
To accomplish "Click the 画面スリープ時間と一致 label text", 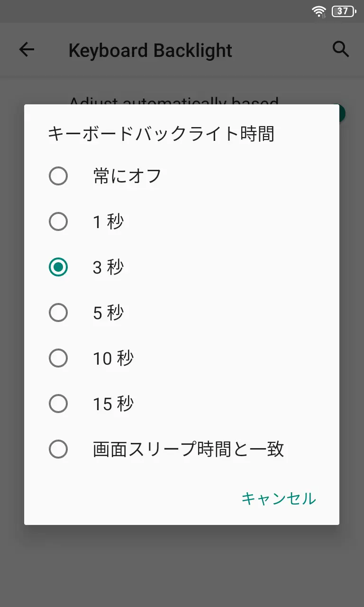I will click(x=188, y=449).
